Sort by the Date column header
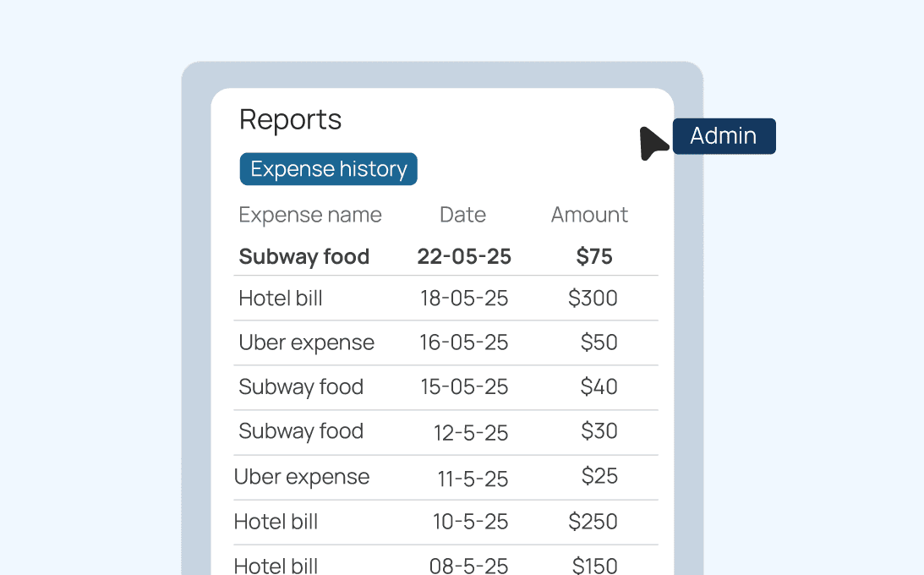Viewport: 924px width, 575px height. pyautogui.click(x=462, y=215)
